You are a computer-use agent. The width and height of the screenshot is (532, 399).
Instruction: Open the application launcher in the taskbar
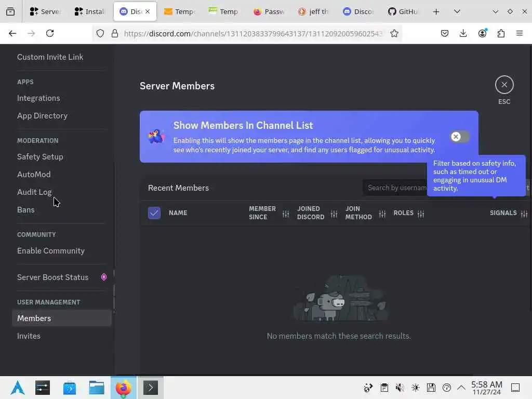click(x=17, y=388)
